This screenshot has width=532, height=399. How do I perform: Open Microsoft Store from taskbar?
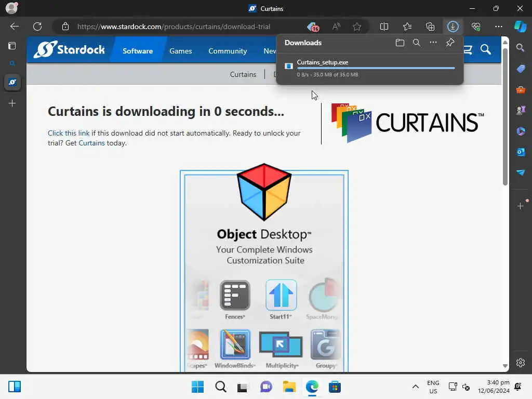[335, 387]
